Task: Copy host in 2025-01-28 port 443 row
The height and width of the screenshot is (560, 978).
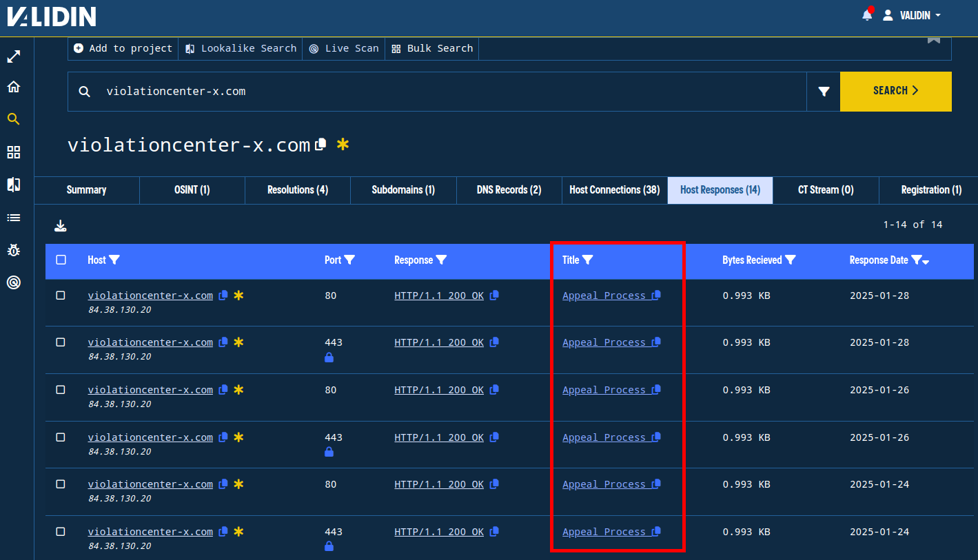Action: coord(223,342)
